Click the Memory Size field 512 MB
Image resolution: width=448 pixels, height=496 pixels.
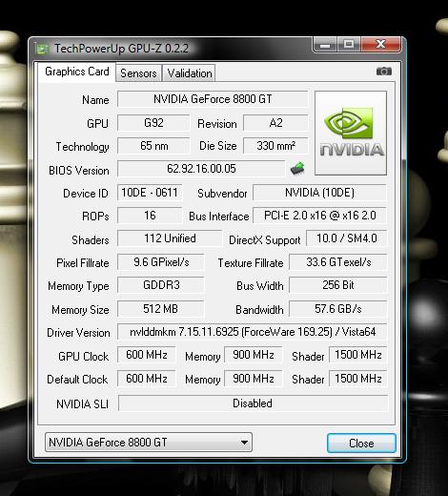click(161, 309)
